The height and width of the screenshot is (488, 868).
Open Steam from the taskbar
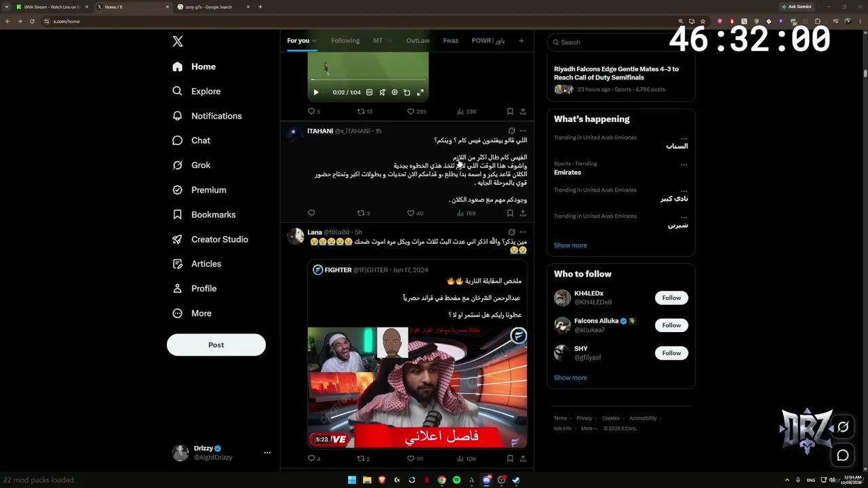click(516, 480)
